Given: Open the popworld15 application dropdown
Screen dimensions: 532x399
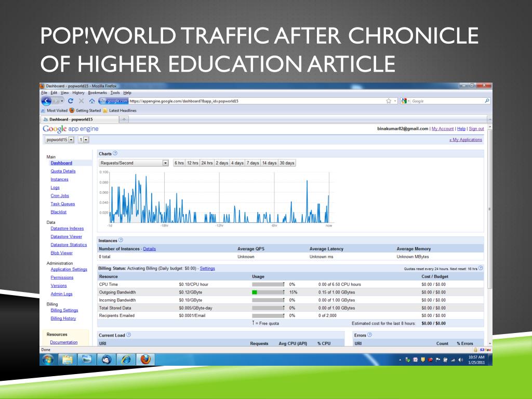Looking at the screenshot, I should tap(59, 140).
